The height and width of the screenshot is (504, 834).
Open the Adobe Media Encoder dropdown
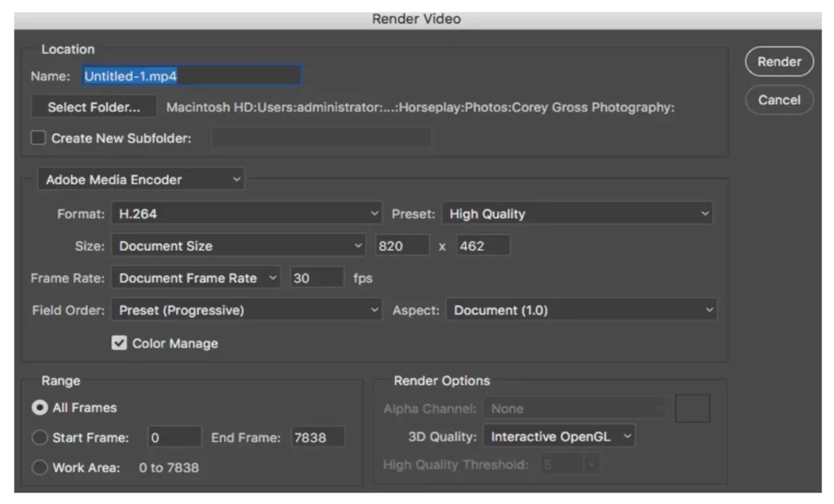point(142,180)
